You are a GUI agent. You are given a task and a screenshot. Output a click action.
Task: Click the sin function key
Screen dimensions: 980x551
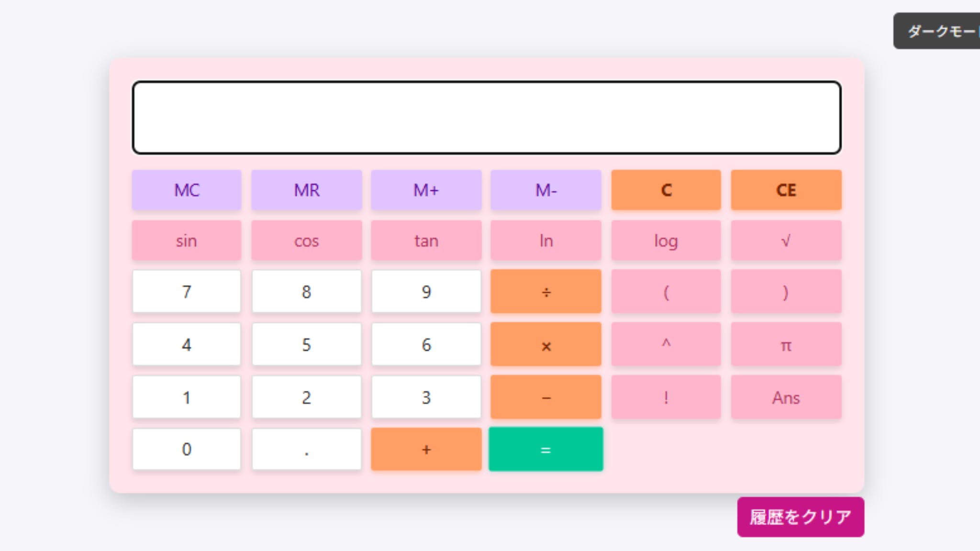(x=187, y=241)
